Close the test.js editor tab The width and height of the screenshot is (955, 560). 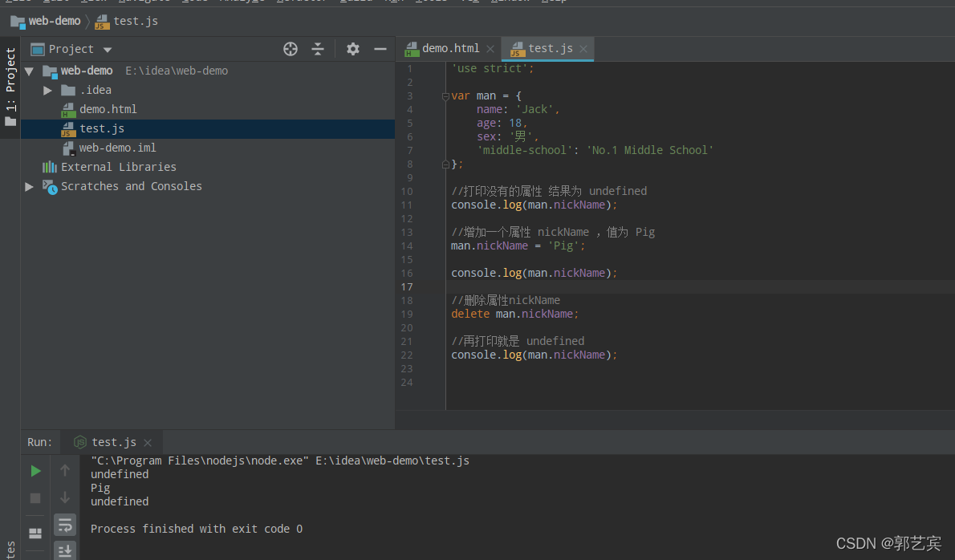(x=583, y=49)
